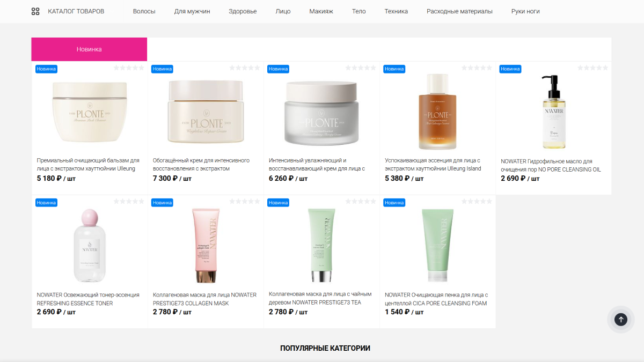Click the Новинка badge on the amber essence bottle
Screen dimensions: 644x362
click(394, 69)
